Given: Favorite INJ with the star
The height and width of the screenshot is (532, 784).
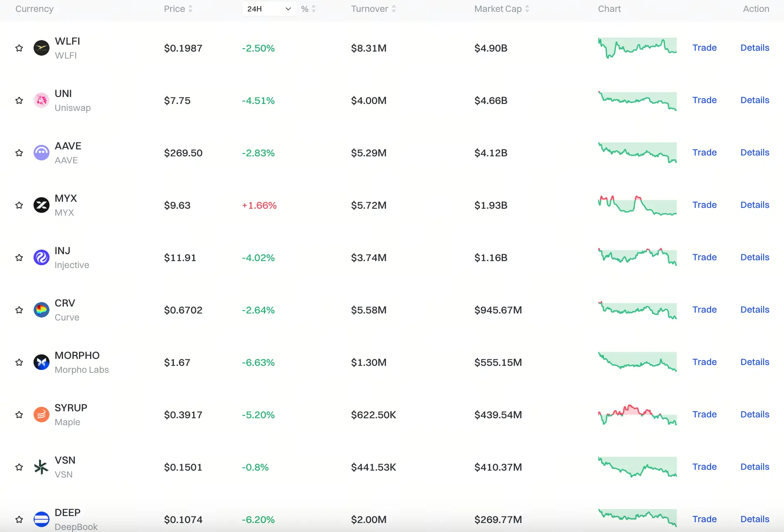Looking at the screenshot, I should [19, 258].
